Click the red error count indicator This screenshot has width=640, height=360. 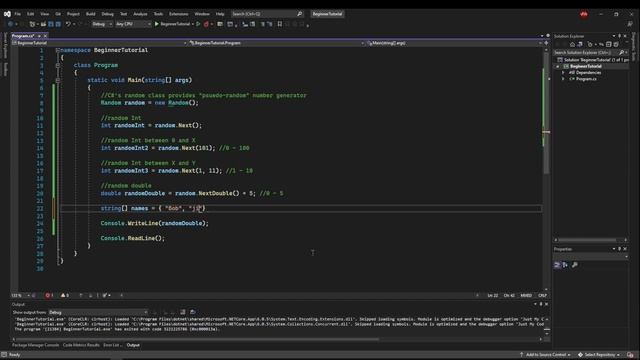pyautogui.click(x=49, y=295)
